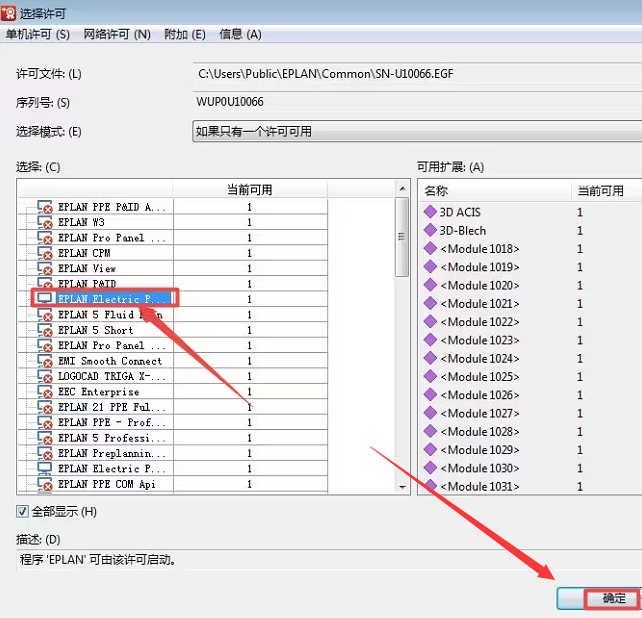Click the diamond icon for Module 1026
This screenshot has height=618, width=642.
coord(430,394)
